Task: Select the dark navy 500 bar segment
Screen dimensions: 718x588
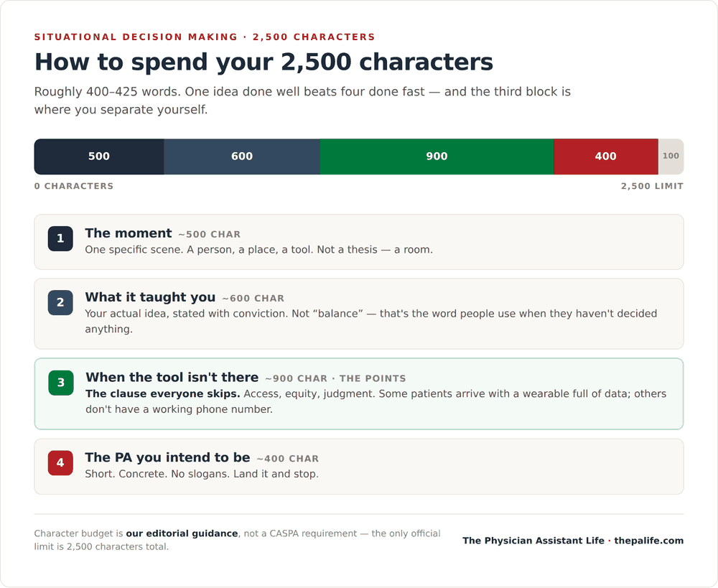Action: (x=99, y=157)
